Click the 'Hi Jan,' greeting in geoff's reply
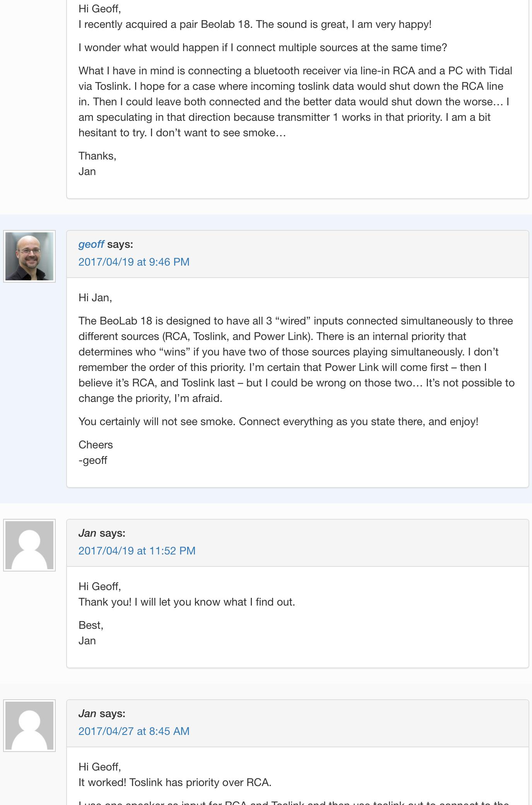Viewport: 532px width, 805px height. click(95, 298)
